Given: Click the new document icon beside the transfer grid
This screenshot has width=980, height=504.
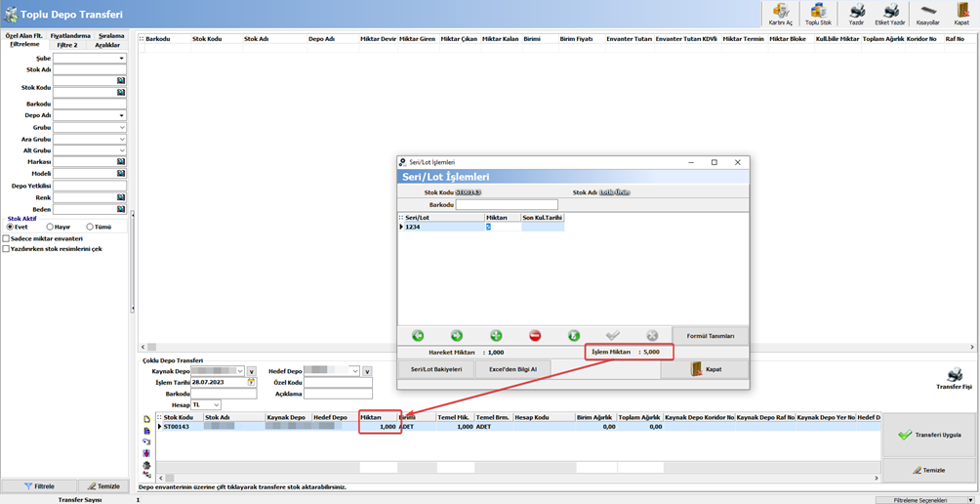Looking at the screenshot, I should 146,418.
